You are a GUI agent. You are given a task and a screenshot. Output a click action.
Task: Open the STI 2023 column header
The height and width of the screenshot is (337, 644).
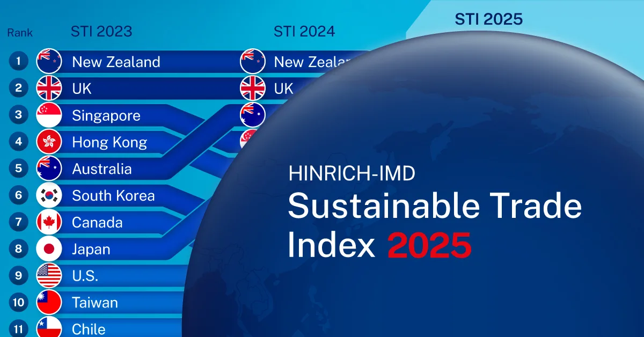101,32
